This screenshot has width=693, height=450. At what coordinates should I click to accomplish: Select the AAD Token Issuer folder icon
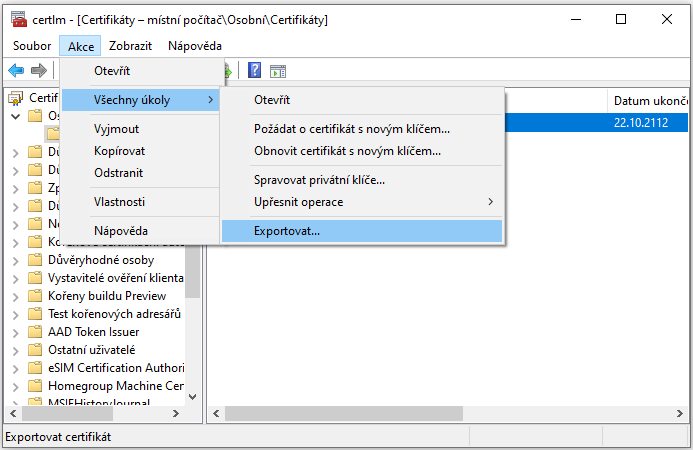pyautogui.click(x=35, y=332)
